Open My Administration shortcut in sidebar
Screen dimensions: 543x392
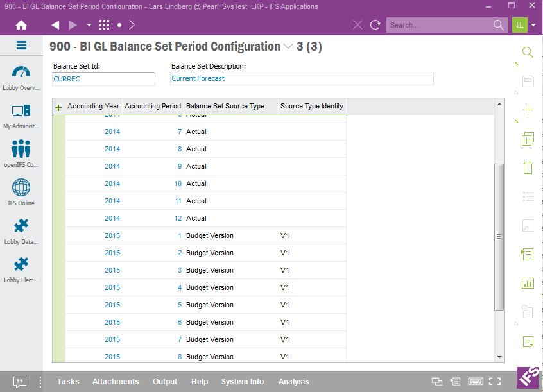point(21,117)
